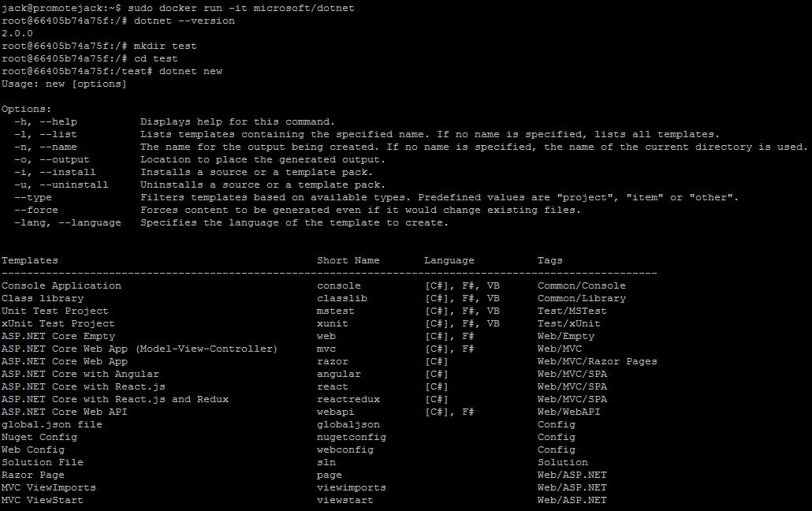812x511 pixels.
Task: Click the '-i, --install' option
Action: (x=55, y=172)
